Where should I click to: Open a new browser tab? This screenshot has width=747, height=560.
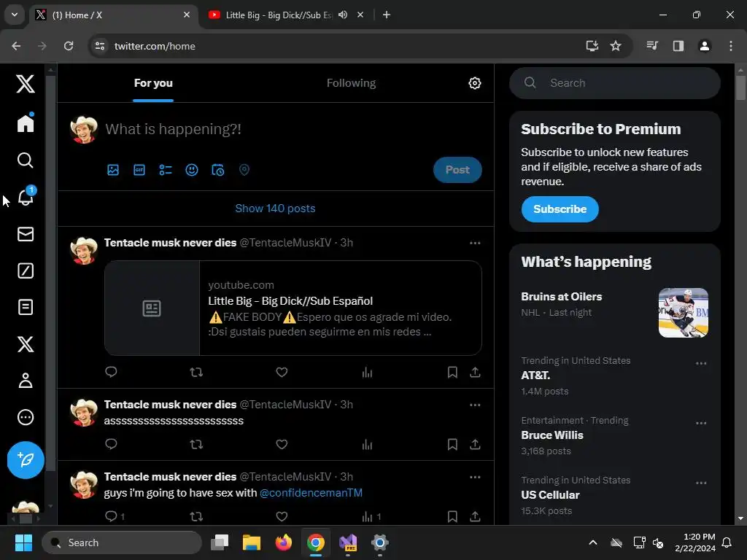pyautogui.click(x=387, y=15)
